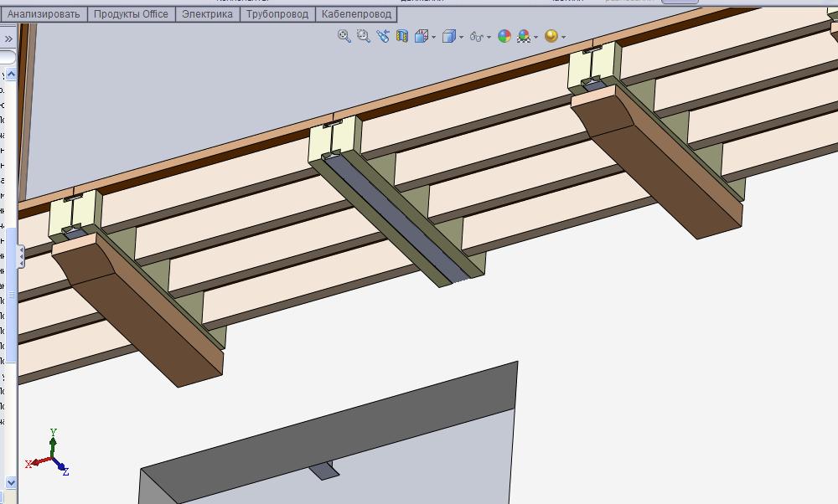Click the left panel scrollbar down arrow
The image size is (838, 504).
(x=12, y=482)
